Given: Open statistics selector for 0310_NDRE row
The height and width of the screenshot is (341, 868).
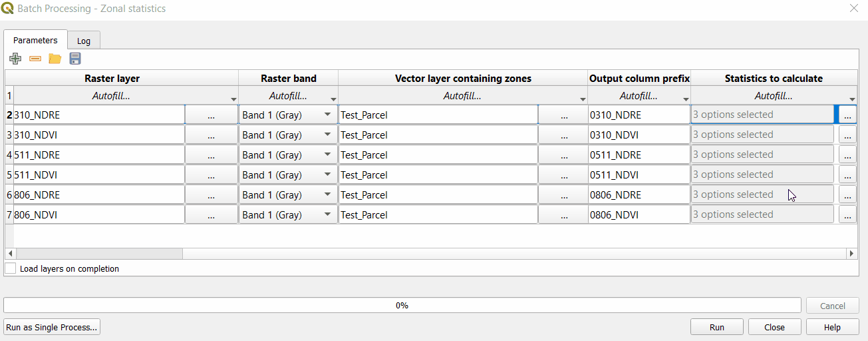Looking at the screenshot, I should tap(847, 115).
